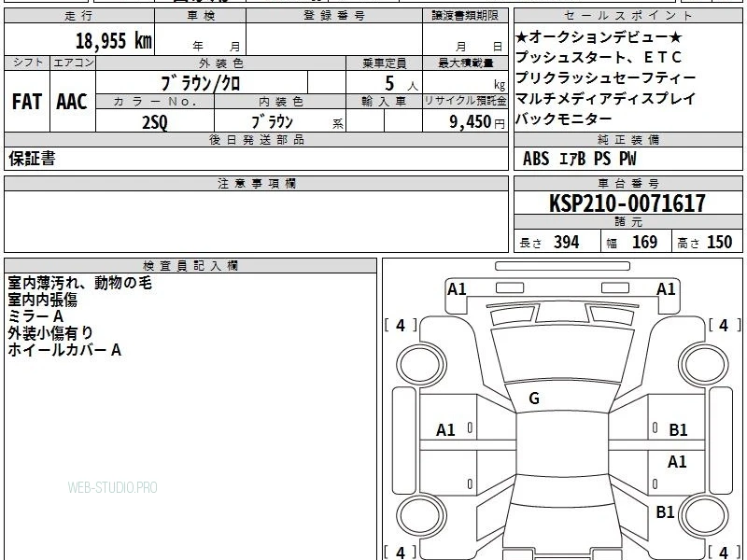This screenshot has width=747, height=560.
Task: Select the height value 高さ 150
Action: (705, 243)
